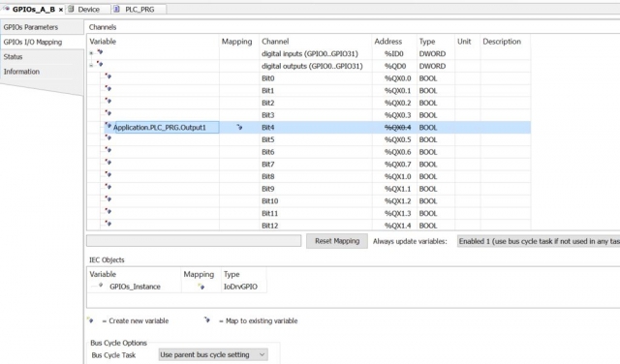Open the Always update variables dropdown
The image size is (620, 364).
[539, 241]
